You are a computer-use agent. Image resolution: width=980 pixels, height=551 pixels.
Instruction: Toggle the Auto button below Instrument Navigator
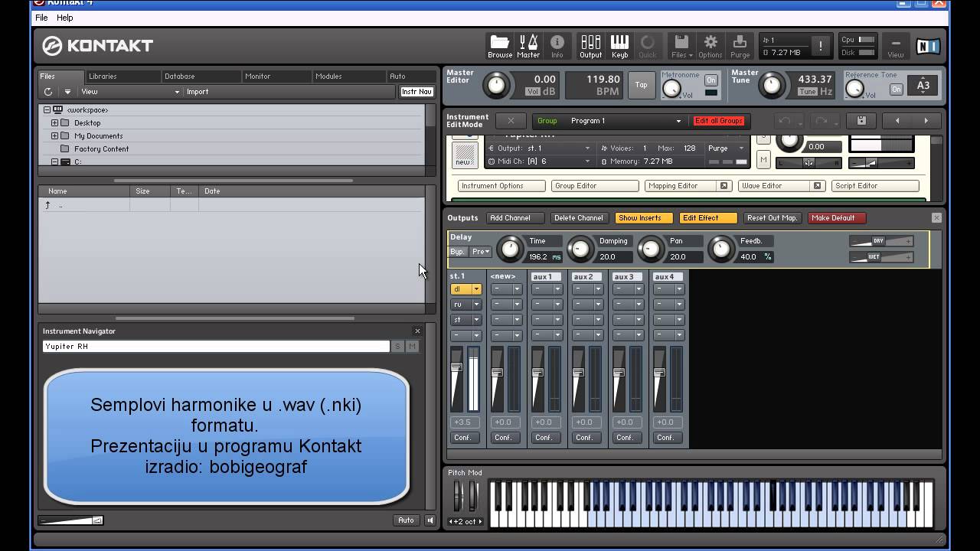pos(406,520)
